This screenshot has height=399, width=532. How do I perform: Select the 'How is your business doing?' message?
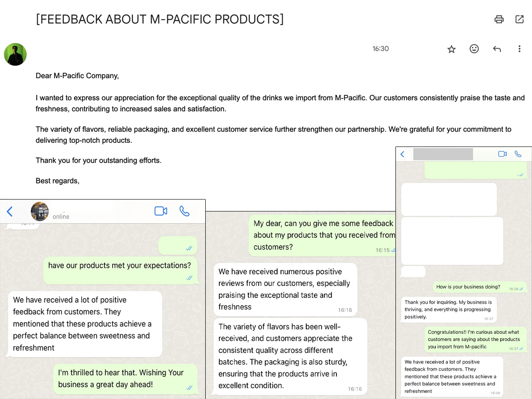tap(481, 287)
